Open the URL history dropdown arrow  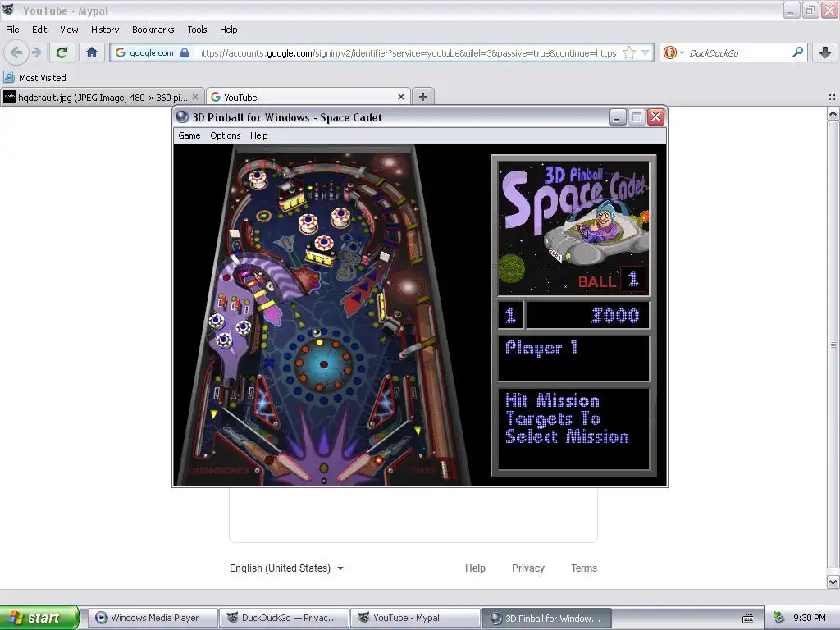tap(646, 52)
